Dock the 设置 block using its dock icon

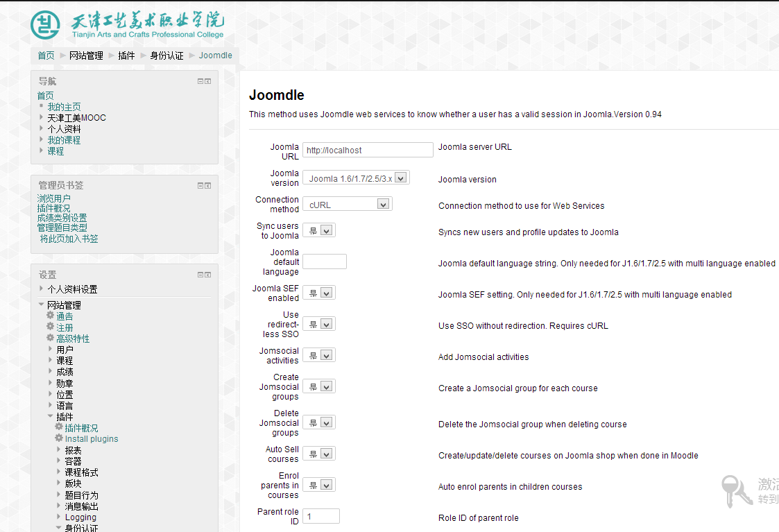click(207, 275)
